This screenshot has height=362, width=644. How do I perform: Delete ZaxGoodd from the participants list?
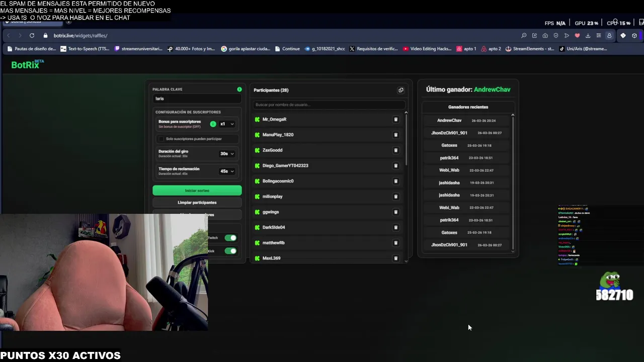pyautogui.click(x=395, y=150)
